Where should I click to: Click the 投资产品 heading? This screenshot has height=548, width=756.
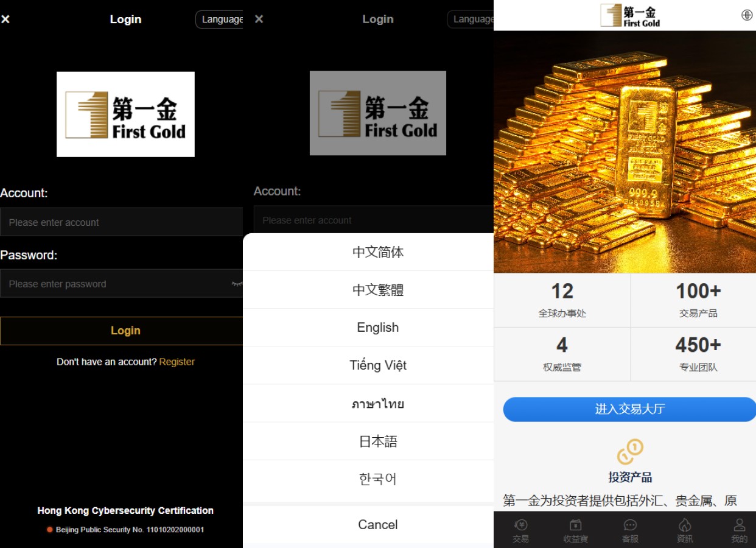tap(630, 477)
